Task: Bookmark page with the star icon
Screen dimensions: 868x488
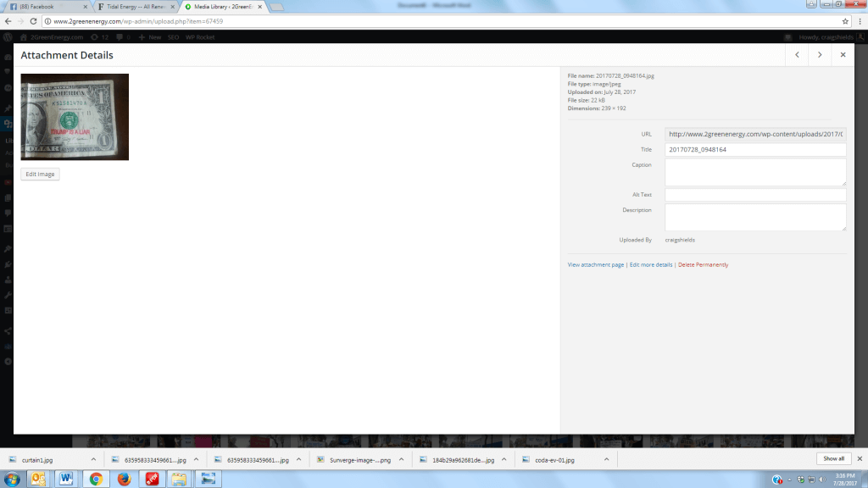Action: pos(845,21)
